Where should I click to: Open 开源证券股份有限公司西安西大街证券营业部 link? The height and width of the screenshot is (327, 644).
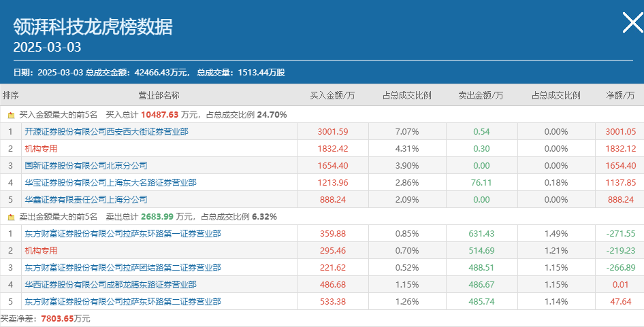coord(106,132)
